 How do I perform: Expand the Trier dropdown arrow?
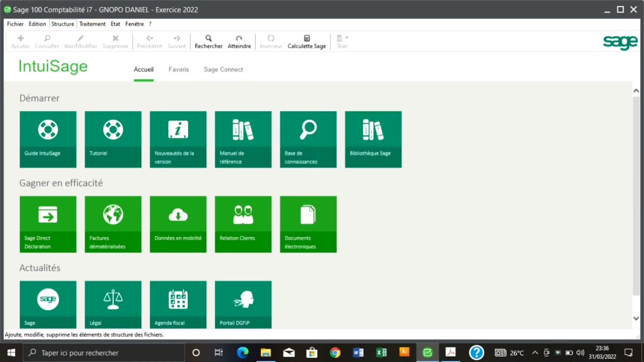[x=347, y=38]
